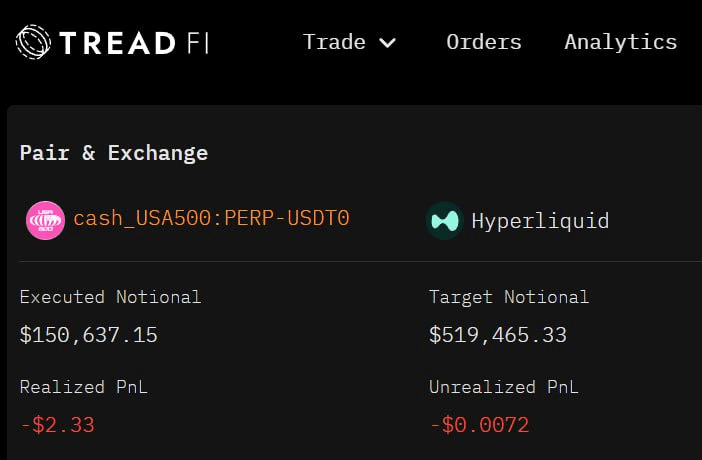This screenshot has width=702, height=460.
Task: Select the $519,465.33 target notional value
Action: [497, 335]
